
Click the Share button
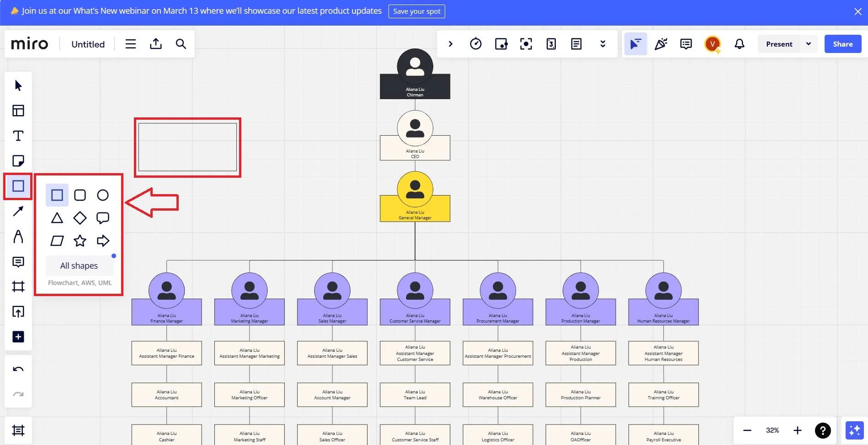[842, 44]
